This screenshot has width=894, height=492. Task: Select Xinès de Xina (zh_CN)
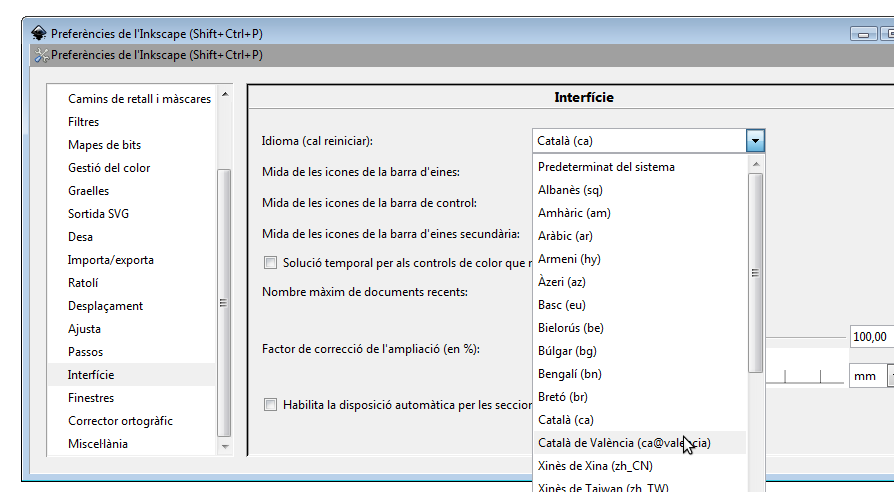[640, 466]
